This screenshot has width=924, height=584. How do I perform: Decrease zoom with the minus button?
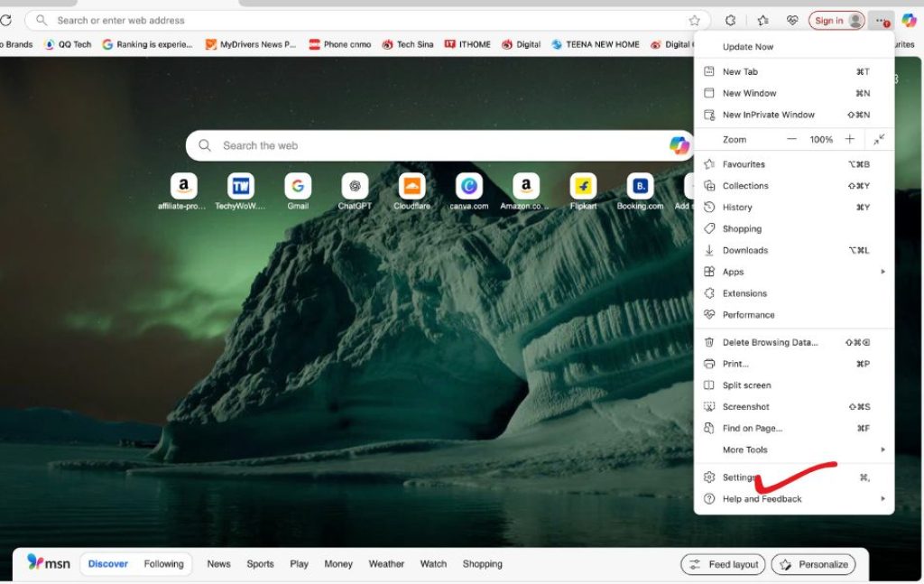791,139
